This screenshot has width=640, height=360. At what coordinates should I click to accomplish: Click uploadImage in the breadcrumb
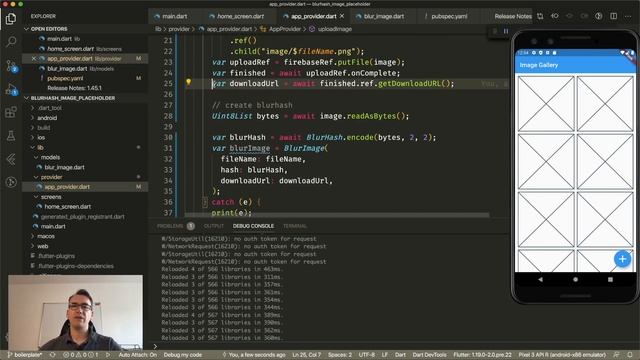(335, 29)
